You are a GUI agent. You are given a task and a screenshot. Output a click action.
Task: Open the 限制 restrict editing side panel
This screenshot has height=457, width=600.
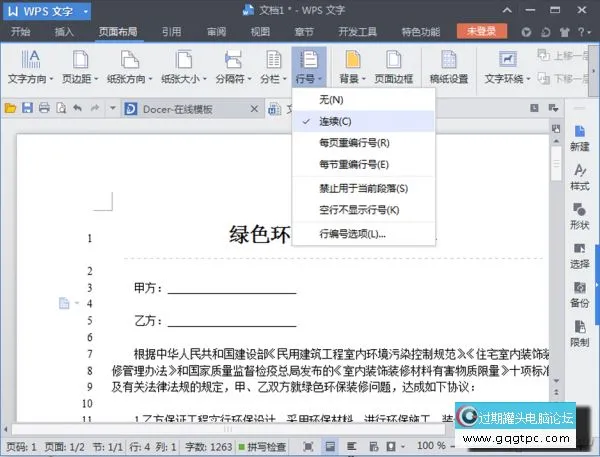579,334
